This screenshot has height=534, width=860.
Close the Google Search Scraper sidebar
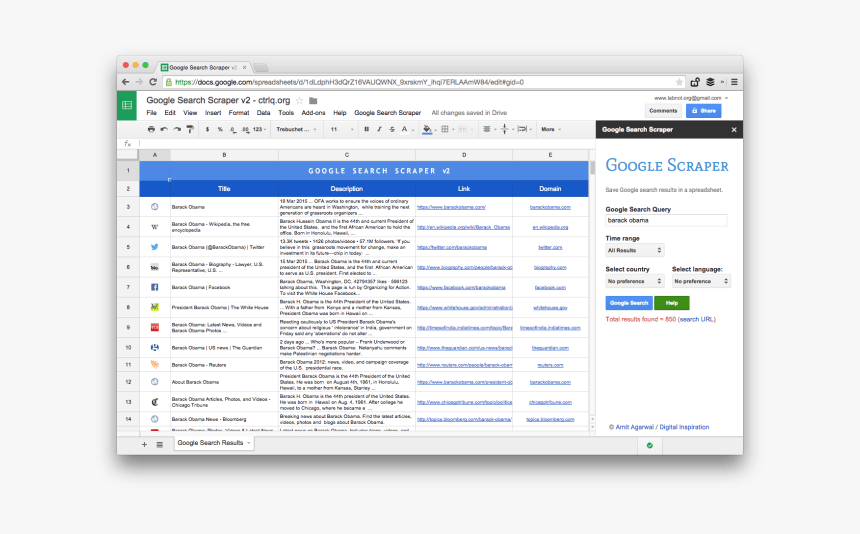[x=734, y=130]
